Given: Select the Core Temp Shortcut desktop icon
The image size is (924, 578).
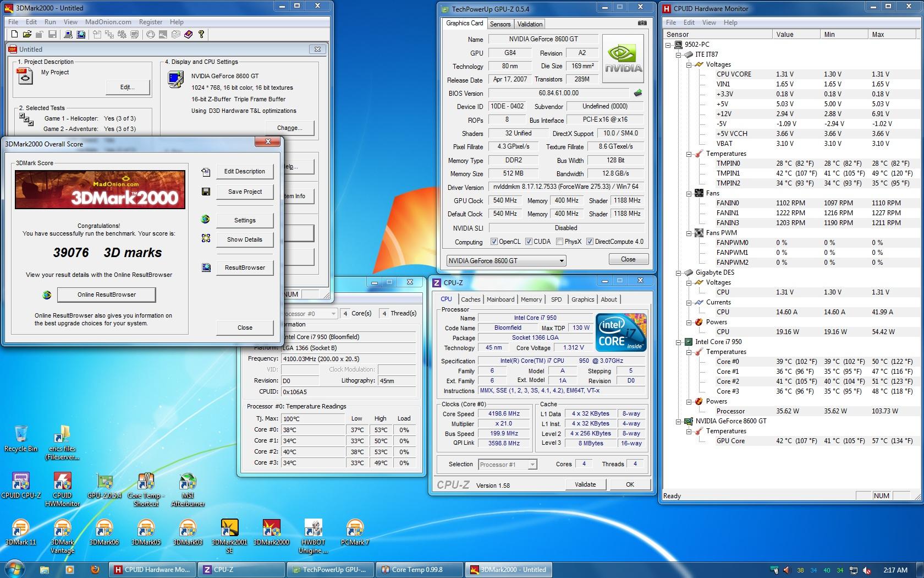Looking at the screenshot, I should (x=146, y=490).
